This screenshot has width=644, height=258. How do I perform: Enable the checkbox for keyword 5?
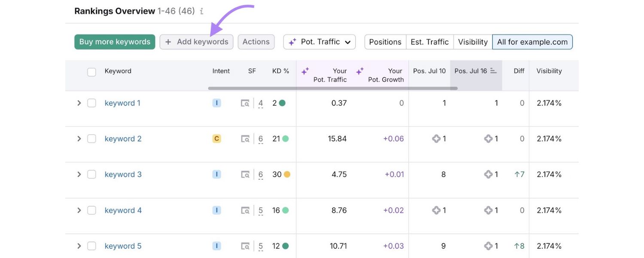(91, 246)
